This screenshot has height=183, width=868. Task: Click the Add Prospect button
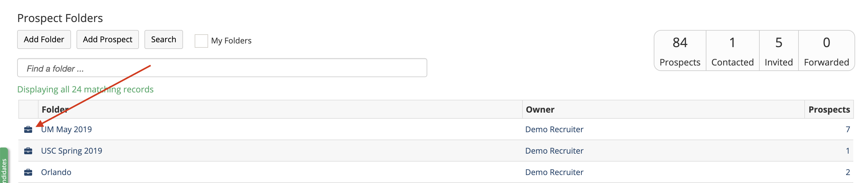click(x=107, y=39)
